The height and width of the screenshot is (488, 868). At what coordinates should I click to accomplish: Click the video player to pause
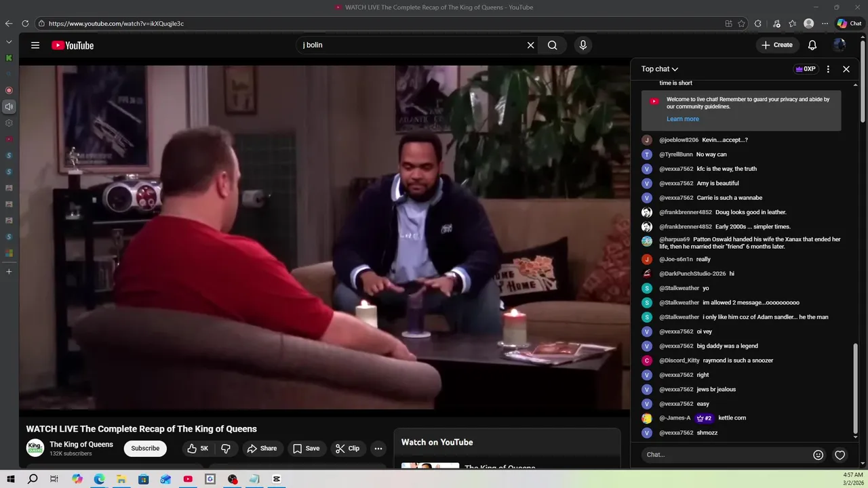(324, 237)
